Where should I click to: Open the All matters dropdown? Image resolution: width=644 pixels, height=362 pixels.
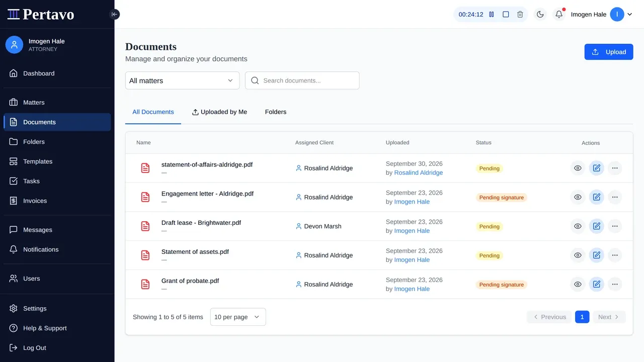(x=182, y=80)
